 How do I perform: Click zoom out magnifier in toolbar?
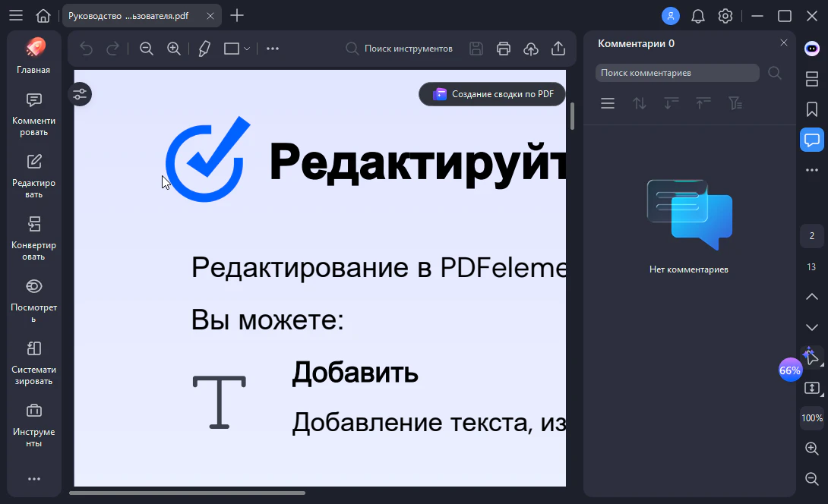[x=147, y=49]
